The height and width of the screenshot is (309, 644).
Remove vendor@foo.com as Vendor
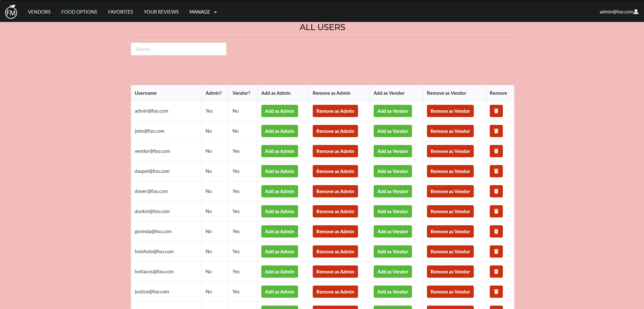tap(450, 151)
